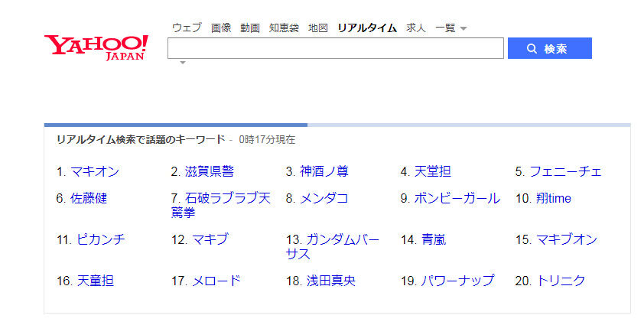Image resolution: width=644 pixels, height=325 pixels.
Task: Open keyword 4 天堂担
Action: [432, 171]
